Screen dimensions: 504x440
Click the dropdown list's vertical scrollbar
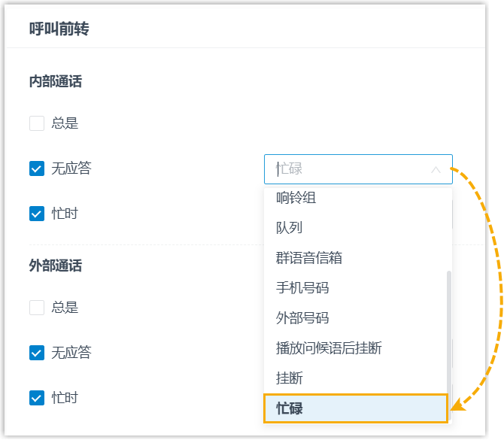click(449, 331)
